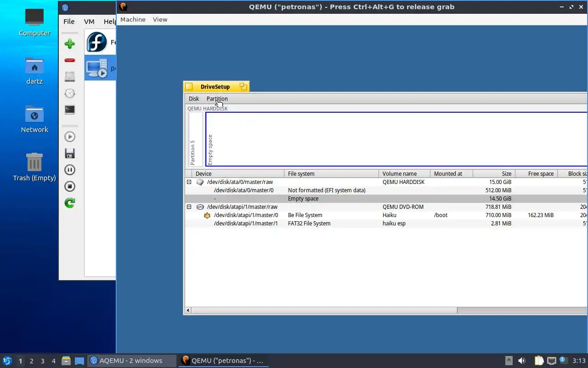Open the dartz home folder desktop icon
This screenshot has width=588, height=368.
click(x=34, y=71)
